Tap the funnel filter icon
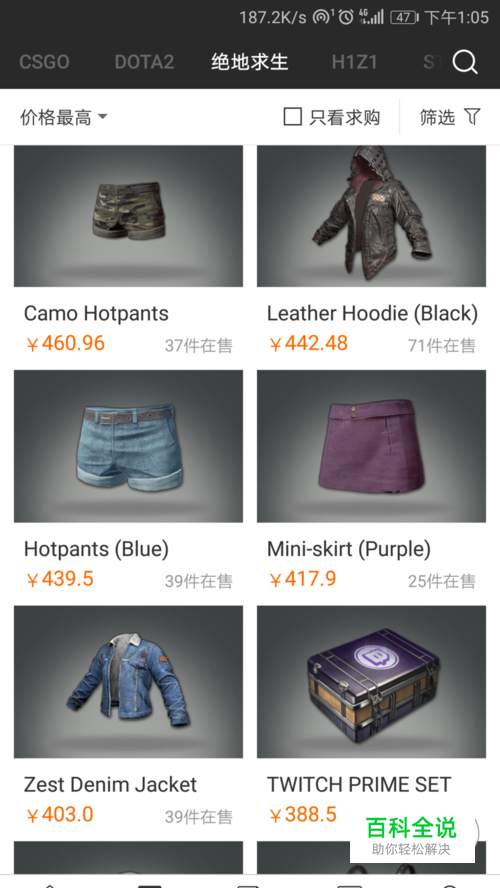 pos(472,117)
